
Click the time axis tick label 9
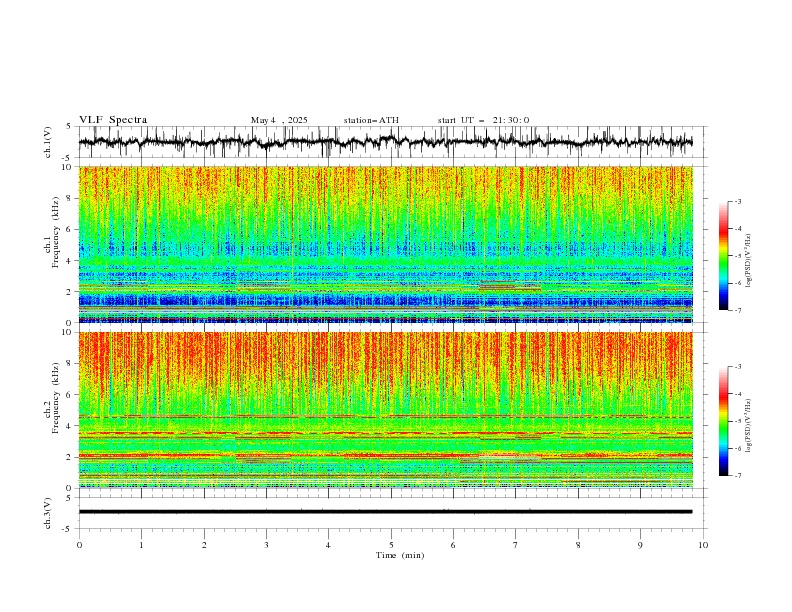click(x=640, y=545)
